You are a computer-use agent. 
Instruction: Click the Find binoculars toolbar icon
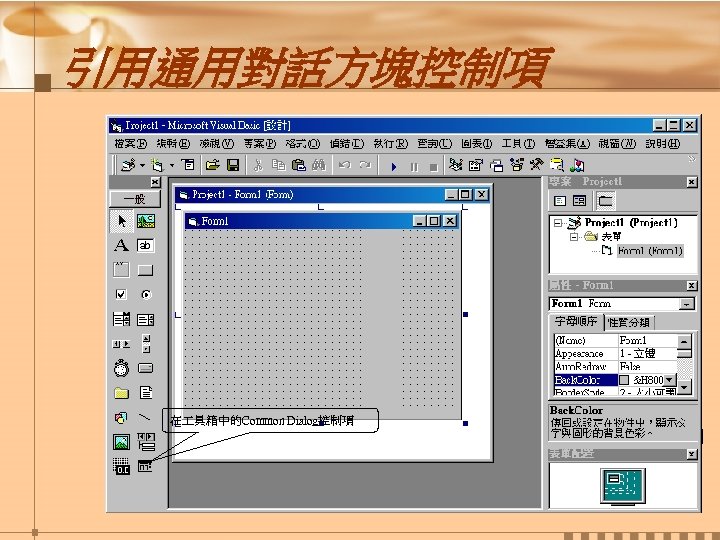319,165
